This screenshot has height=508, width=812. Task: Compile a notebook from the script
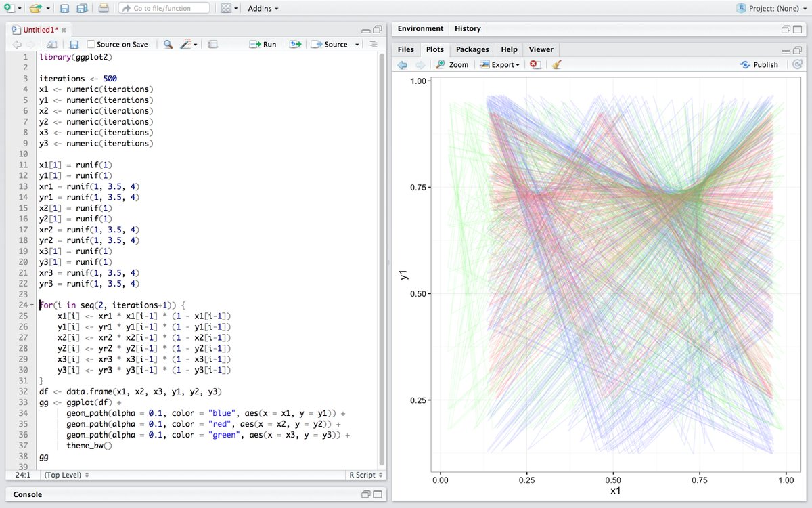[211, 43]
